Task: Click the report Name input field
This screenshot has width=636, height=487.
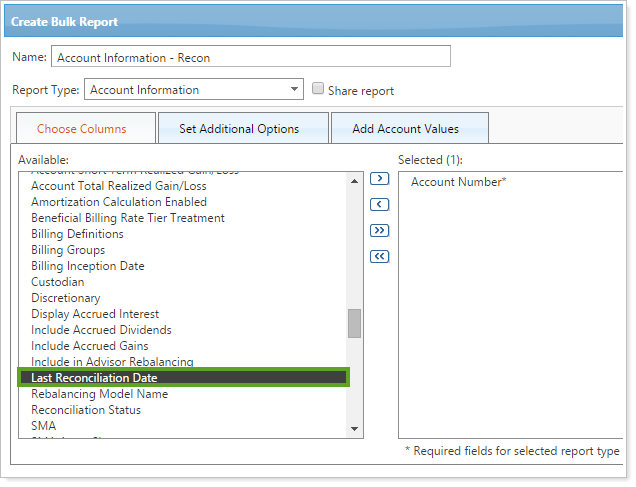Action: [250, 57]
